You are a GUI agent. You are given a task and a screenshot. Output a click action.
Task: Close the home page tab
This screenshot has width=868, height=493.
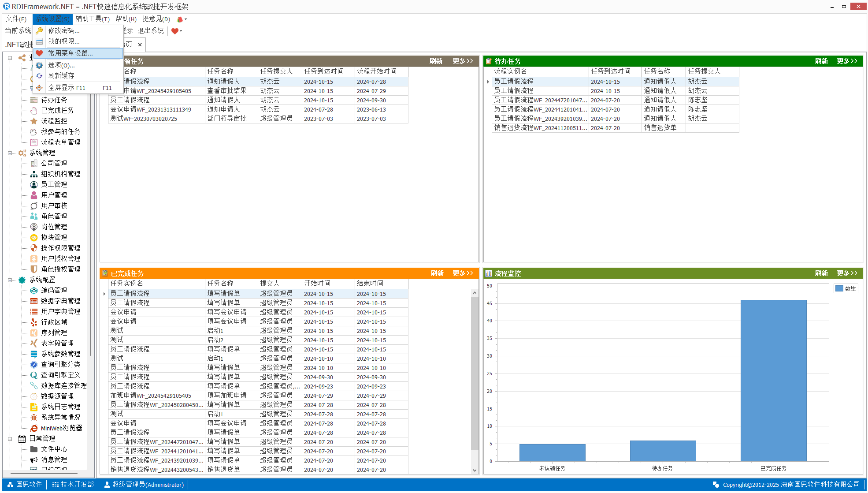[x=140, y=45]
